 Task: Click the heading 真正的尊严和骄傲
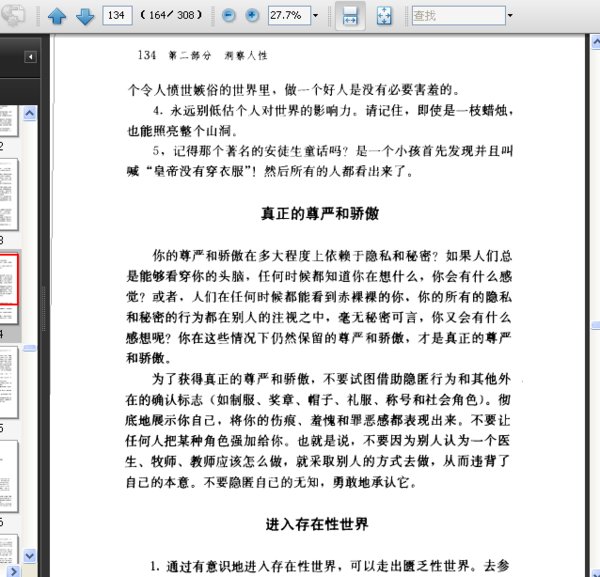click(x=320, y=214)
